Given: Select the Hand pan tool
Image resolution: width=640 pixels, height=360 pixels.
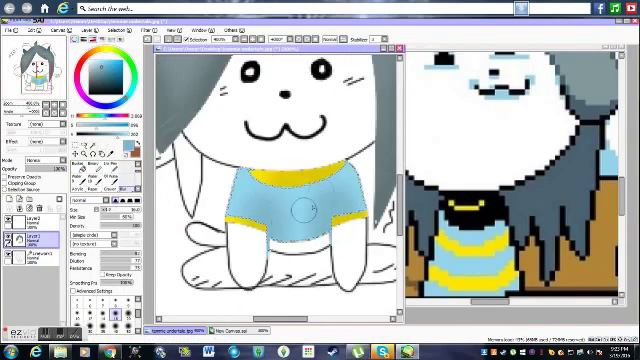Looking at the screenshot, I should point(102,154).
